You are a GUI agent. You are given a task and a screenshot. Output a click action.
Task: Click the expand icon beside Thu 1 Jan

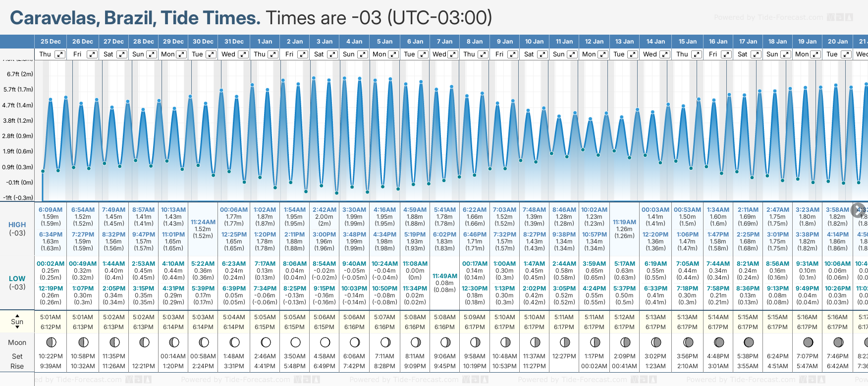[x=273, y=54]
